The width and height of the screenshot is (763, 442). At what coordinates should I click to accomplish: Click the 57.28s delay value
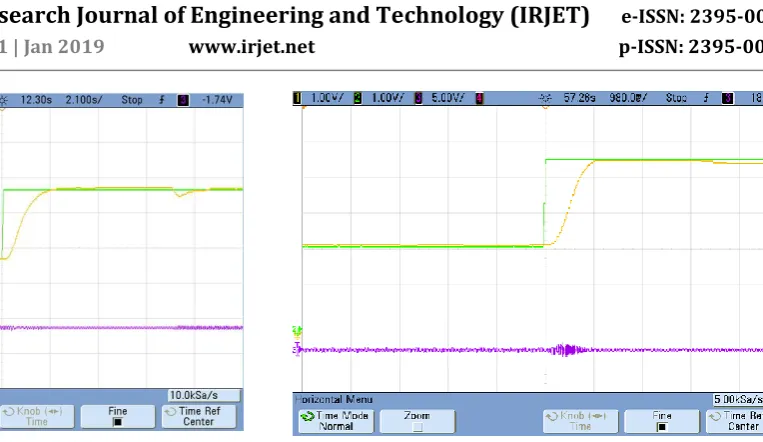pos(579,98)
